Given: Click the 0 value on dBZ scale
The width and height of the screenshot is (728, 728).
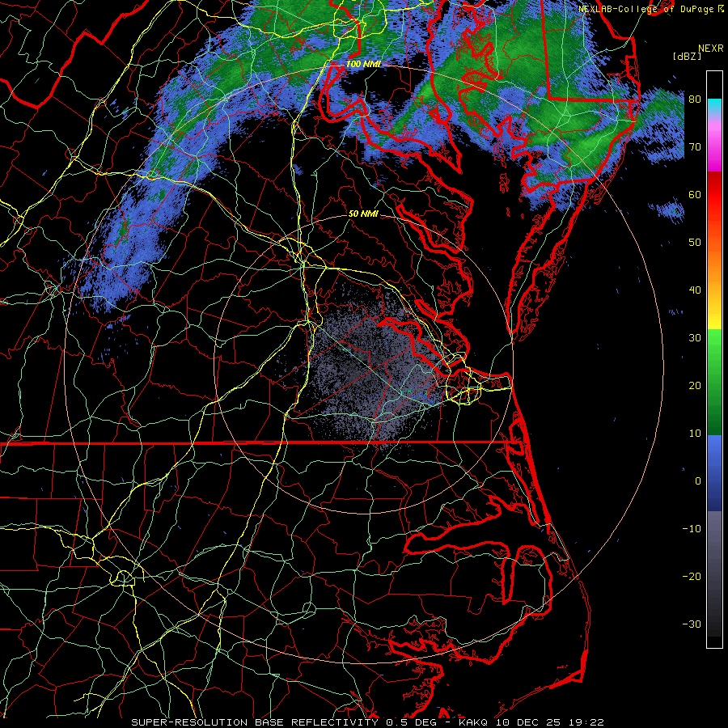Looking at the screenshot, I should pos(697,481).
